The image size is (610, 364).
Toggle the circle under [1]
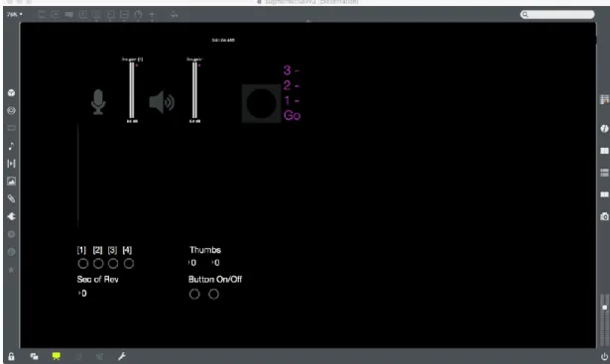[83, 264]
